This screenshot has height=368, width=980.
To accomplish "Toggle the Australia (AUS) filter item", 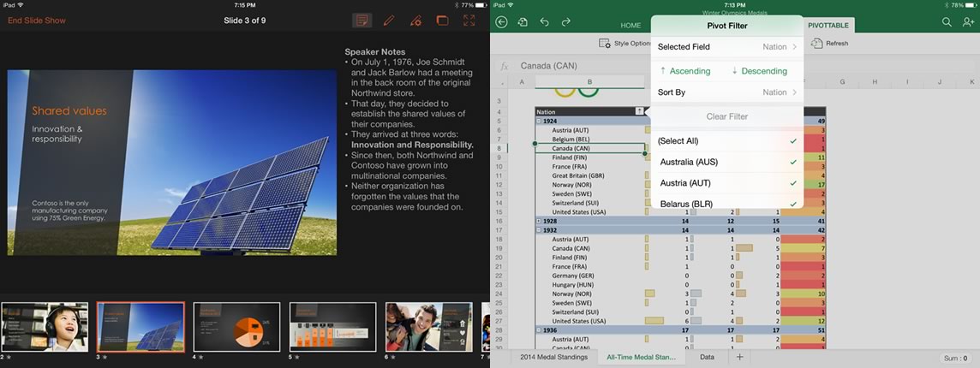I will pos(727,163).
